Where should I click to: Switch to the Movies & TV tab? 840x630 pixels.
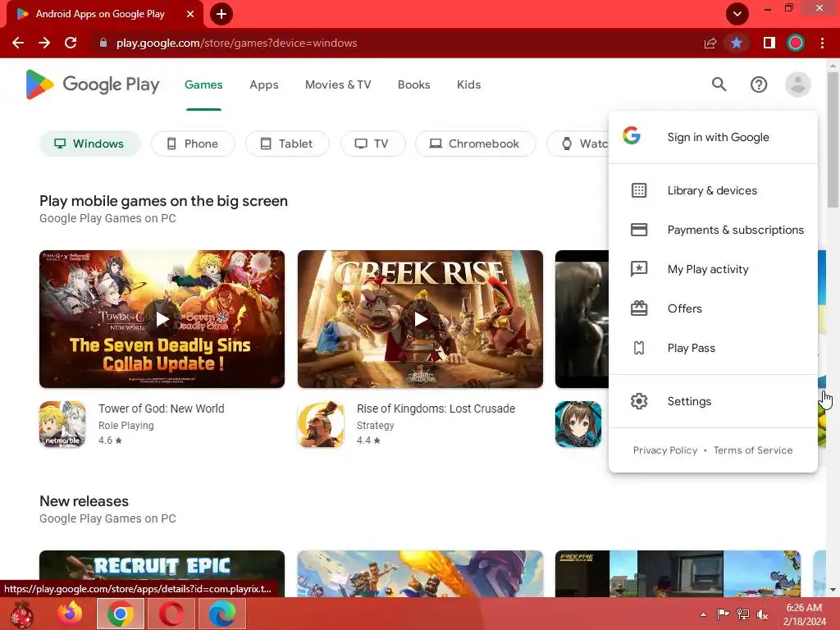(338, 84)
